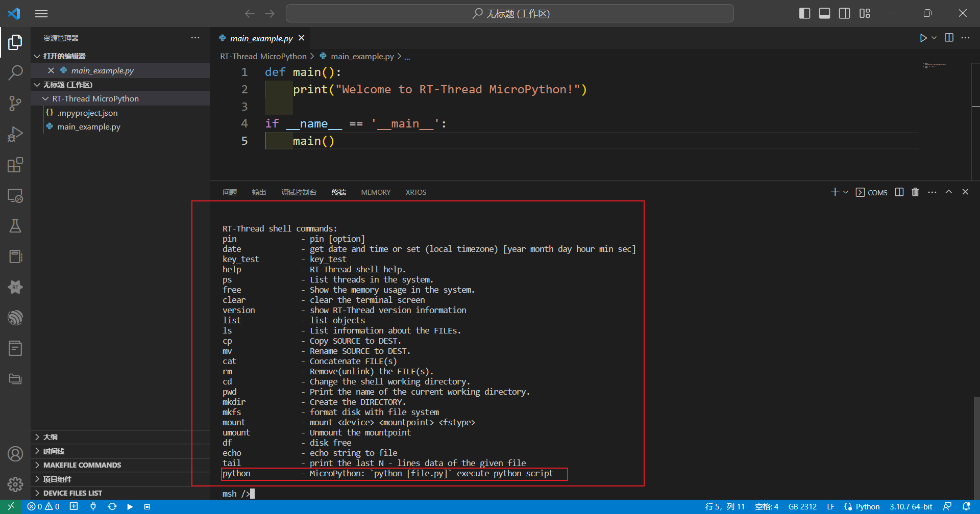Click the stop script status bar icon

[147, 506]
